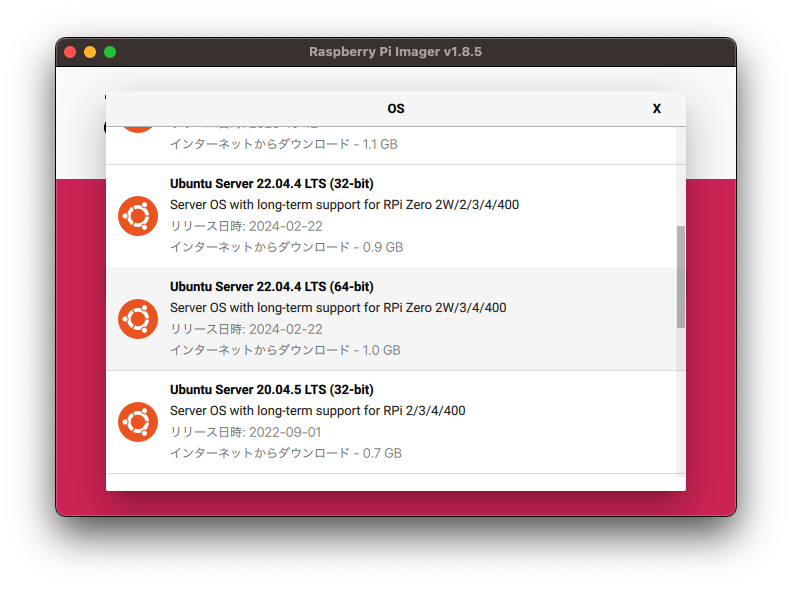Image resolution: width=792 pixels, height=590 pixels.
Task: Click the 1.1 GB download size line
Action: point(284,144)
